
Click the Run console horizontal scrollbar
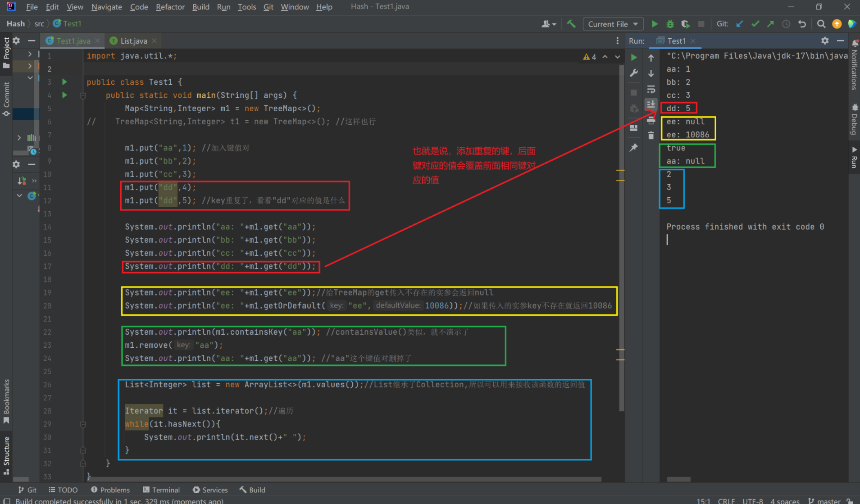[x=679, y=479]
